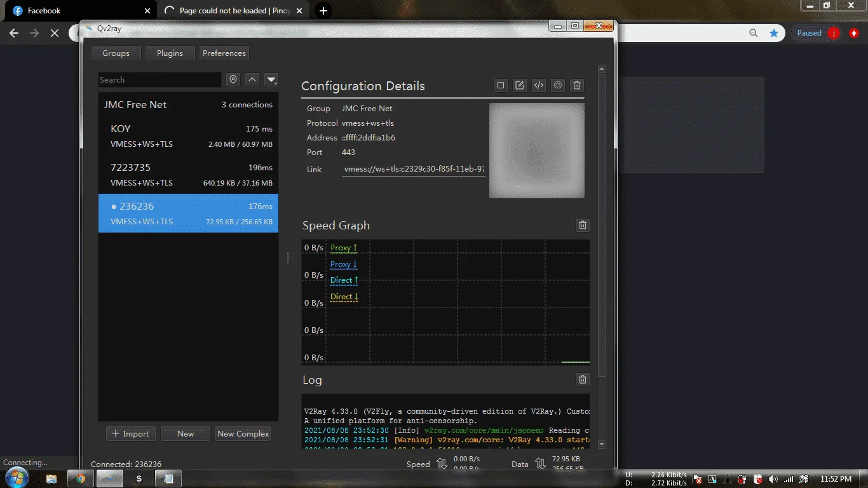The width and height of the screenshot is (868, 488).
Task: Open sort dropdown next to search
Action: (271, 80)
